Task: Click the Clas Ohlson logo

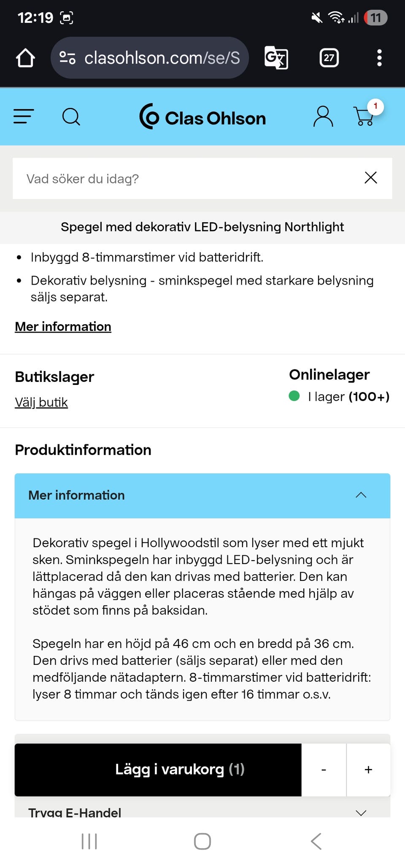Action: (202, 118)
